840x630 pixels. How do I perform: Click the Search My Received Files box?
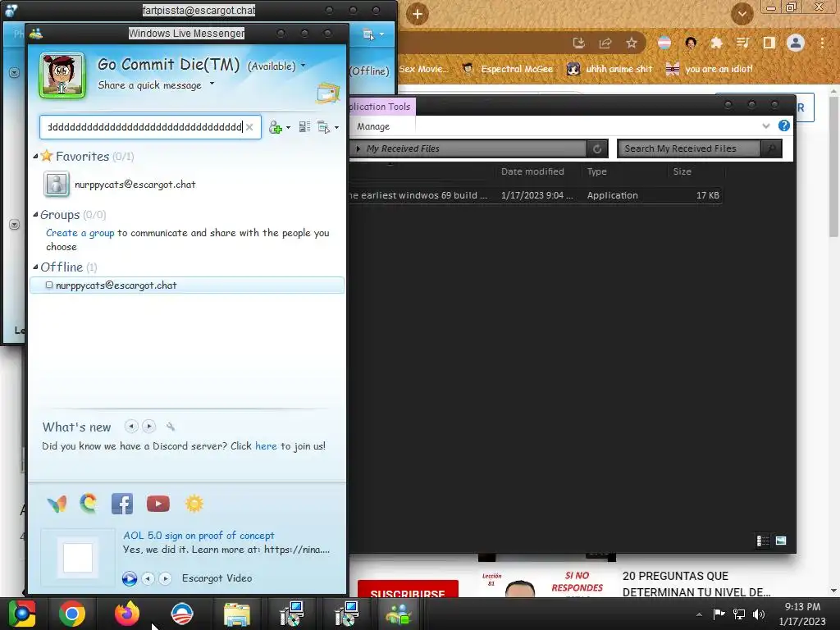(689, 149)
